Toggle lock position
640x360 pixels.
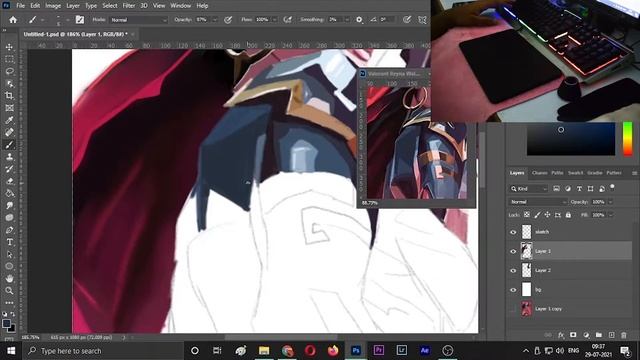(x=547, y=215)
